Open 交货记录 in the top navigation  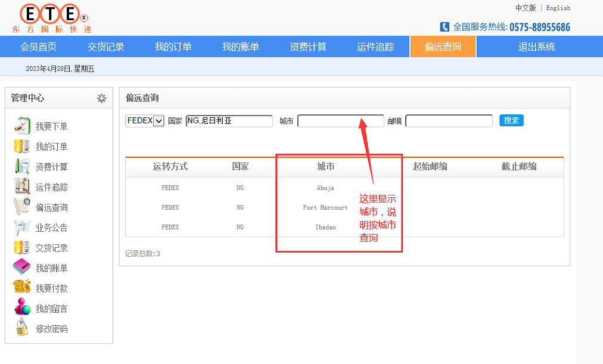click(x=105, y=47)
